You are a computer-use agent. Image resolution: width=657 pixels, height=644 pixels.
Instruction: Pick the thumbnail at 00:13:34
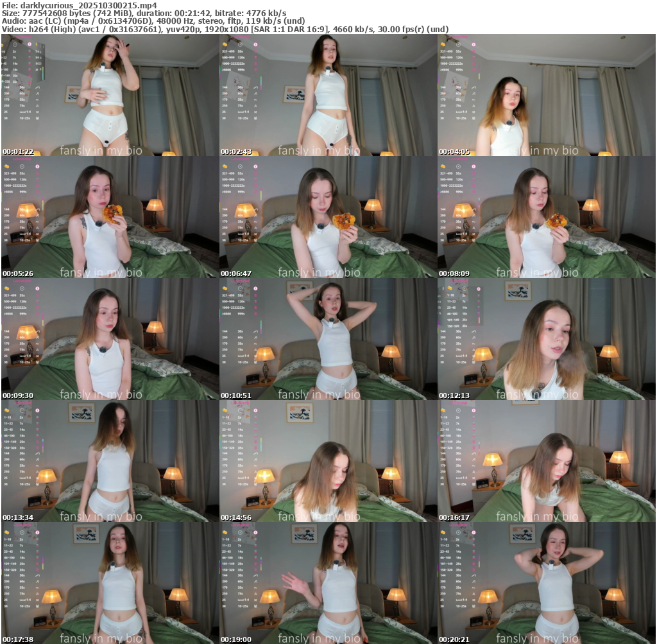coord(110,461)
